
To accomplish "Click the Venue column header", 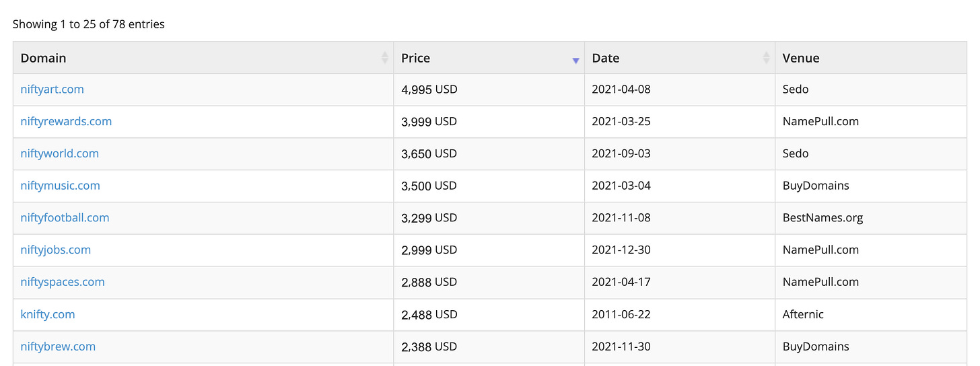I will [x=801, y=58].
